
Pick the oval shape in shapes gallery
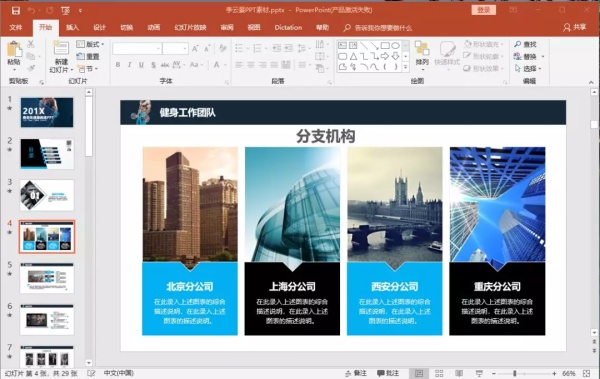[x=396, y=46]
